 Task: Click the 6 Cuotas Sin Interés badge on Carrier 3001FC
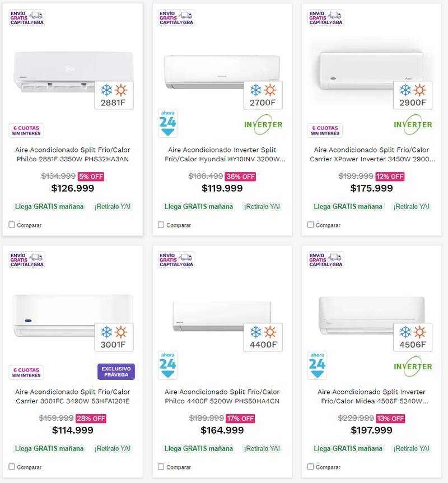coord(26,373)
